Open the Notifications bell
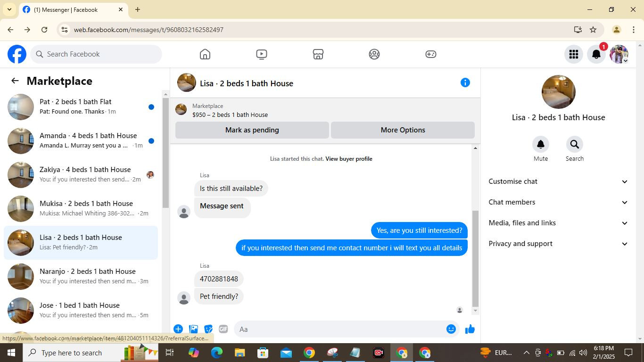This screenshot has height=362, width=644. (596, 54)
